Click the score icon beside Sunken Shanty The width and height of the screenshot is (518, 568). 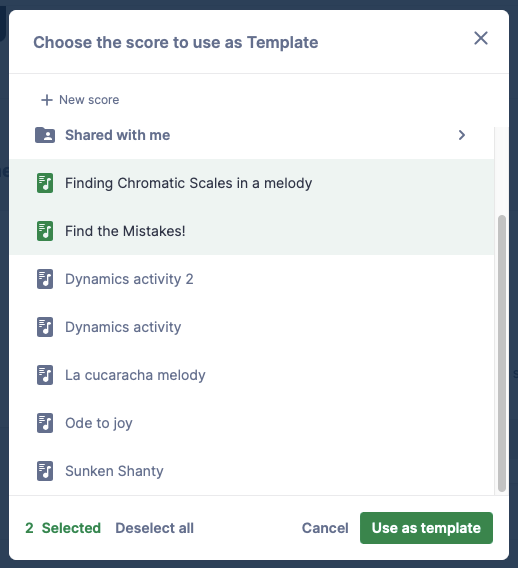[x=45, y=471]
